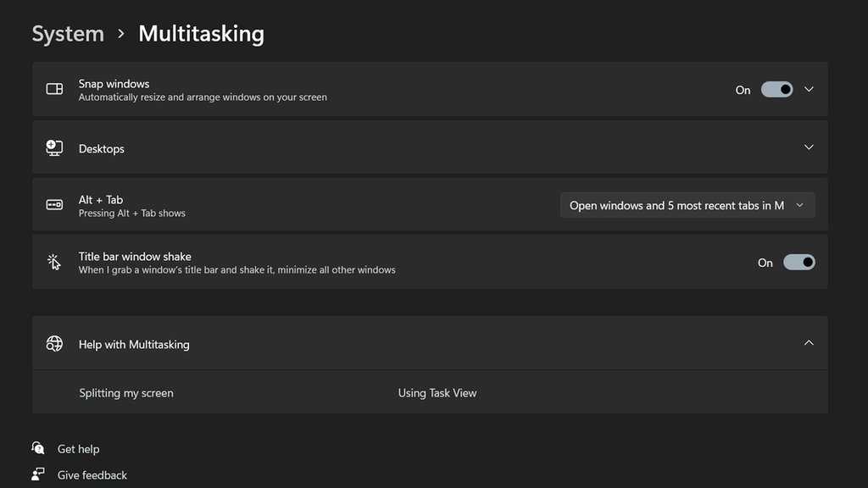Click the 'Pressing Alt + Tab shows' description
Viewport: 868px width, 488px height.
pyautogui.click(x=131, y=213)
